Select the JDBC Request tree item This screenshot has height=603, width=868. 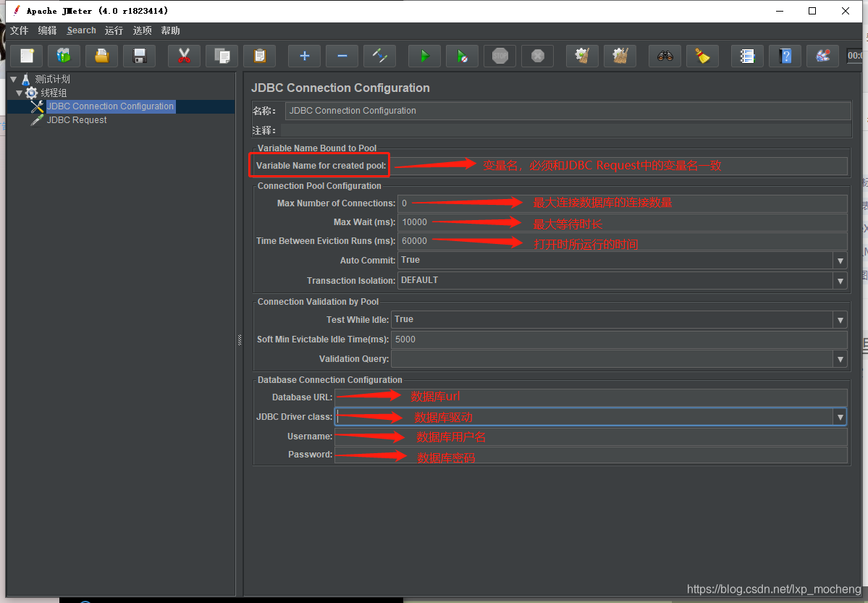point(77,120)
